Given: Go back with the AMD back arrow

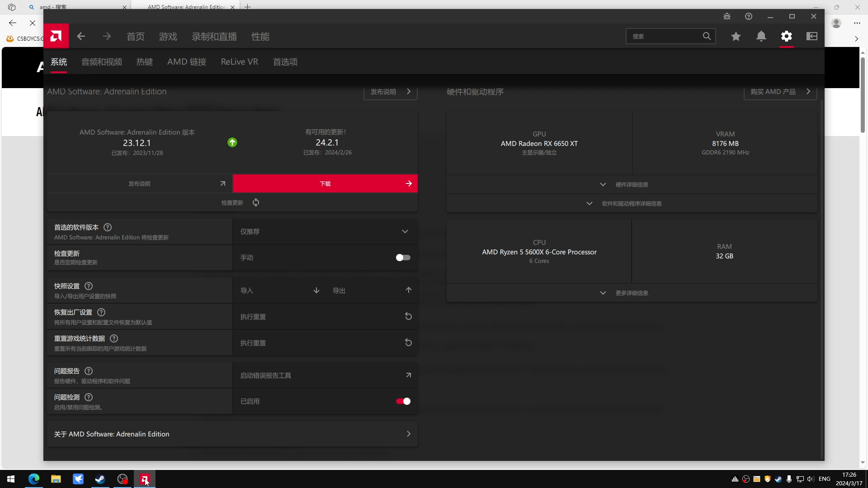Looking at the screenshot, I should 81,36.
